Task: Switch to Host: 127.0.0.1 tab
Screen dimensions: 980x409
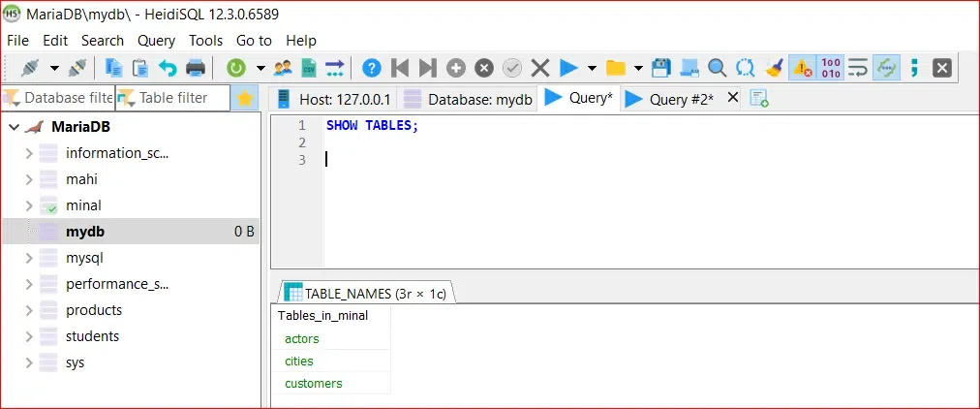Action: click(x=333, y=99)
